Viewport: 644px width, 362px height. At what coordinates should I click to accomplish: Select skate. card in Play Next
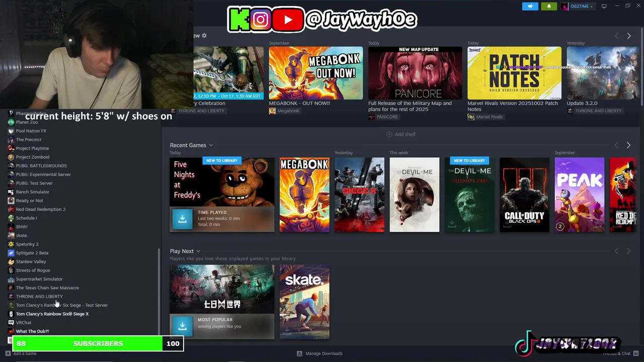click(x=304, y=302)
